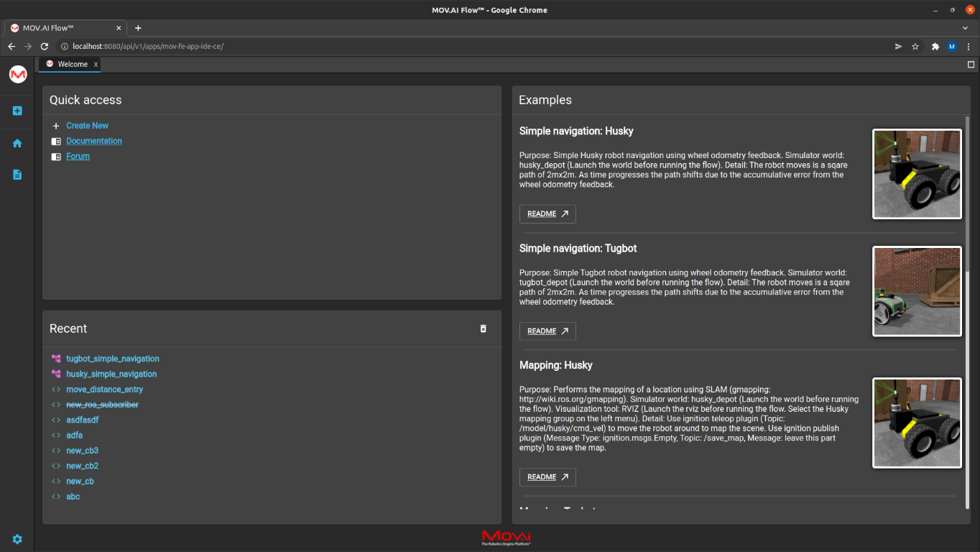Viewport: 980px width, 552px height.
Task: Maximize the editor panel with the square icon
Action: 971,65
